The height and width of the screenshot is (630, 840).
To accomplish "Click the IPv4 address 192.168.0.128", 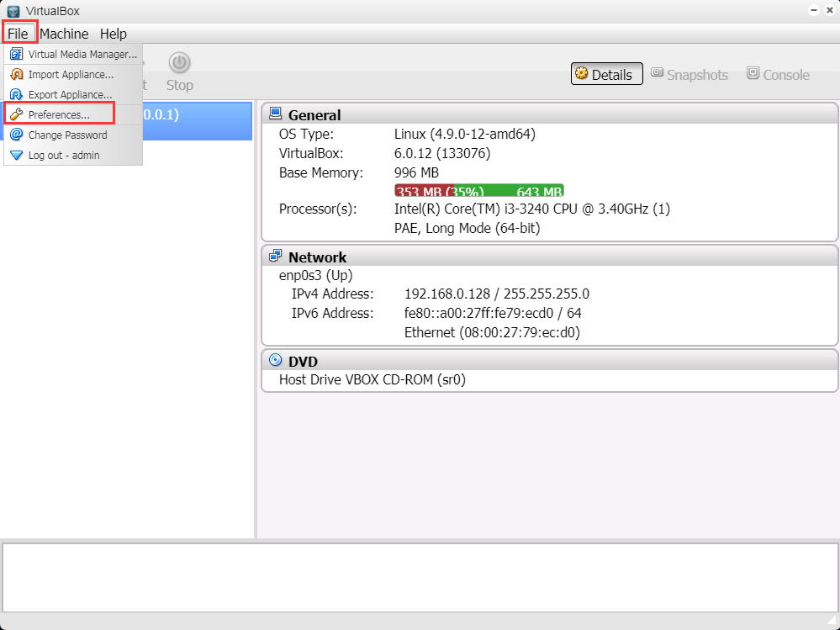I will tap(446, 294).
